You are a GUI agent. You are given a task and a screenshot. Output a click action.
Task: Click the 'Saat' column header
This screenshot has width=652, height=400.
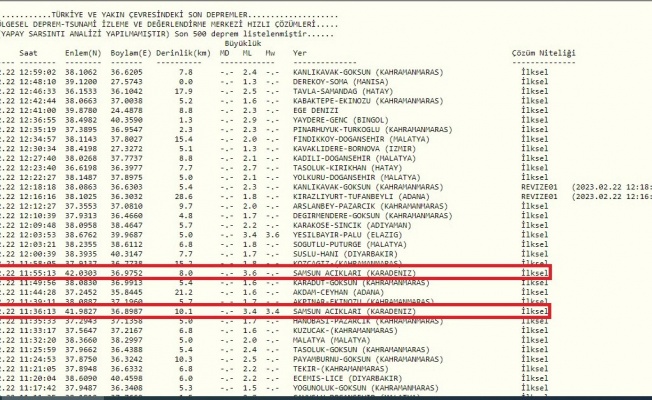pyautogui.click(x=33, y=50)
